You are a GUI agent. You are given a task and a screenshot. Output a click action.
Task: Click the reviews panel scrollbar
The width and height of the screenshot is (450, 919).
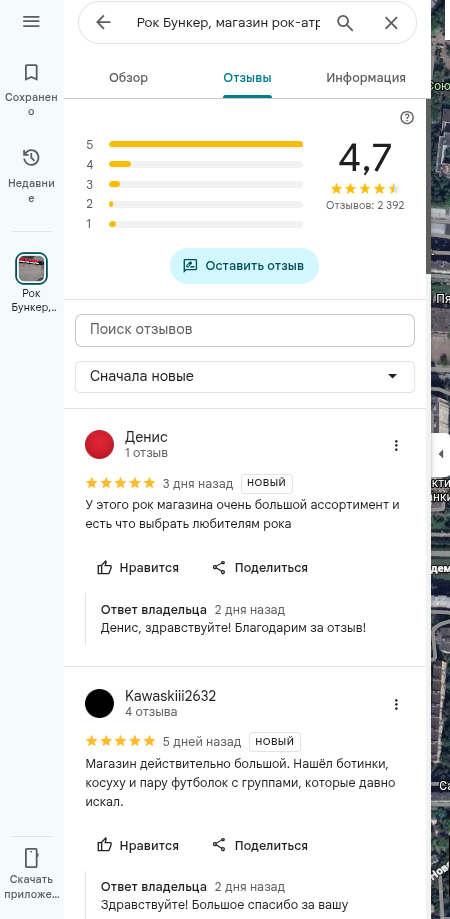pyautogui.click(x=428, y=188)
